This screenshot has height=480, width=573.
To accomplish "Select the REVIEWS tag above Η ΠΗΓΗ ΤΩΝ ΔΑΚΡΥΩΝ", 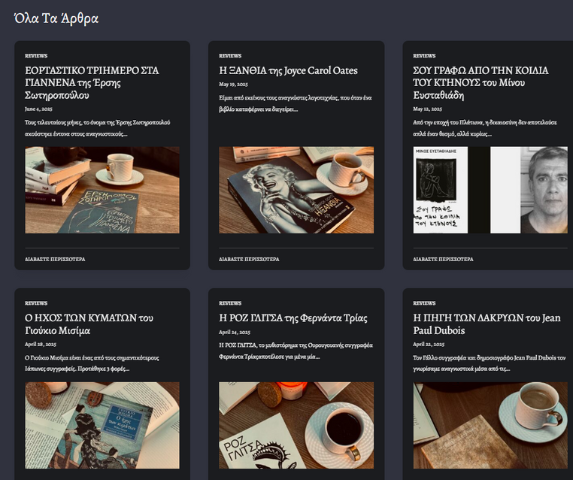I will click(x=424, y=303).
